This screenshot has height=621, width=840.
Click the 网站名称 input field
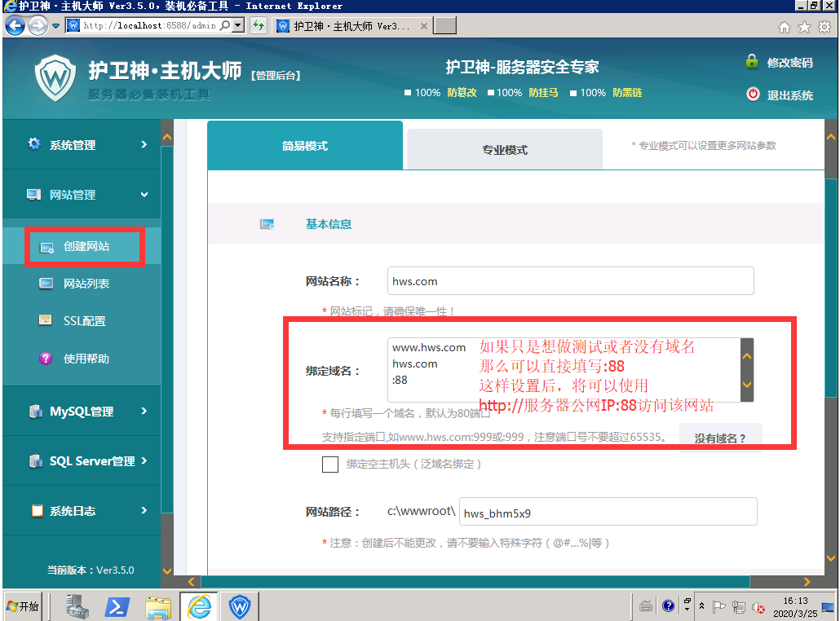(570, 281)
